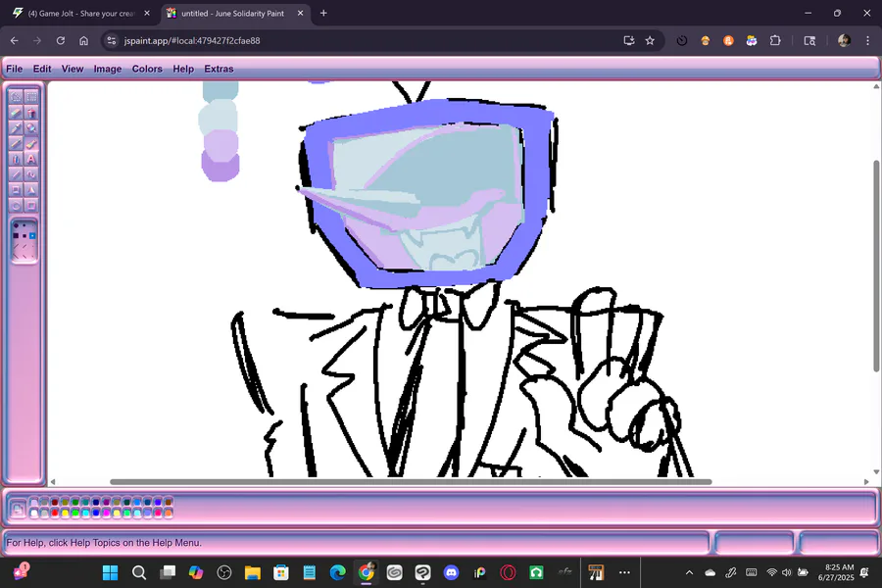Click the horizontal canvas scrollbar thumb
This screenshot has width=882, height=588.
tap(411, 481)
